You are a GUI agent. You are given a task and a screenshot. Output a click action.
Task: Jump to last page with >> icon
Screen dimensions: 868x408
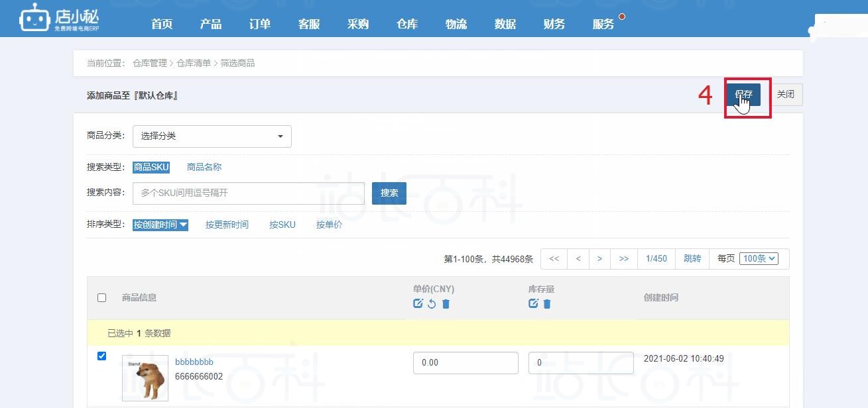pos(623,258)
